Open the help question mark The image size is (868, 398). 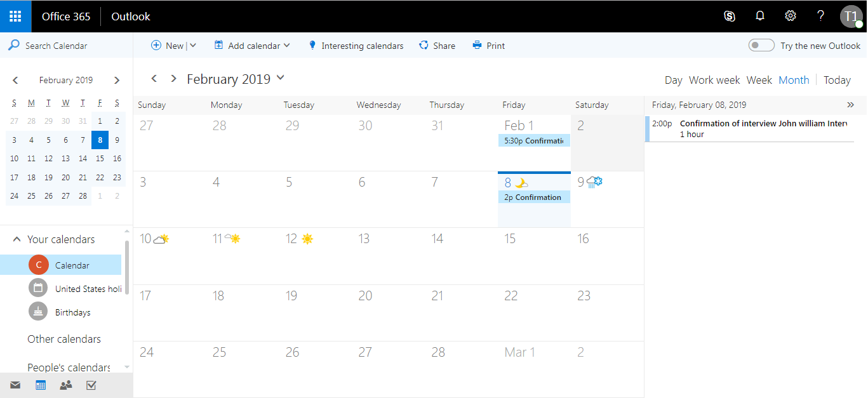point(821,16)
